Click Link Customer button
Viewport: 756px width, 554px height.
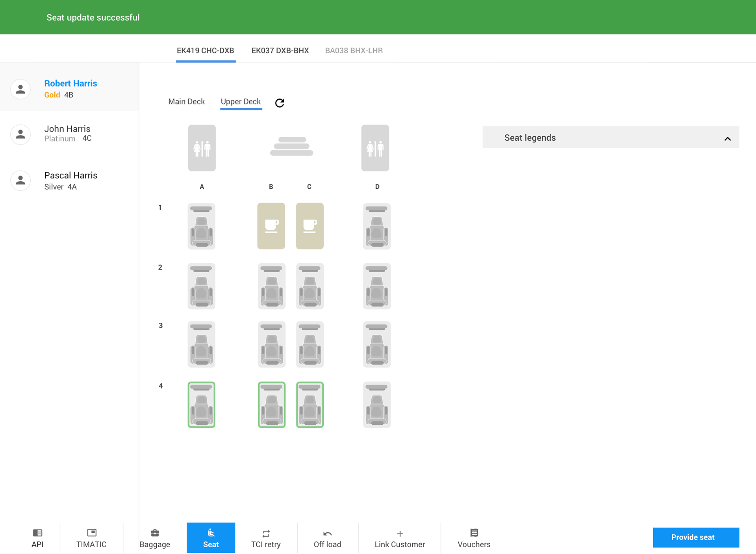tap(400, 538)
